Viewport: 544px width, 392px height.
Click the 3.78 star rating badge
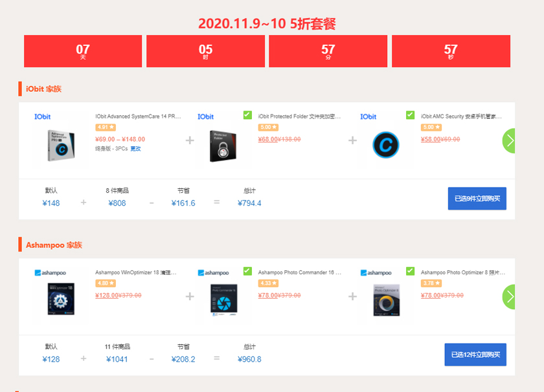[x=431, y=283]
